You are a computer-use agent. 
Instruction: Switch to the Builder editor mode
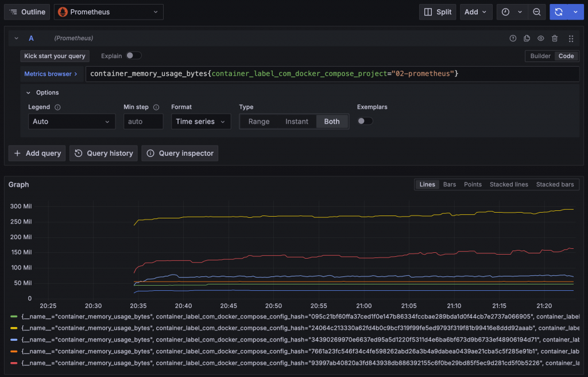(x=540, y=56)
